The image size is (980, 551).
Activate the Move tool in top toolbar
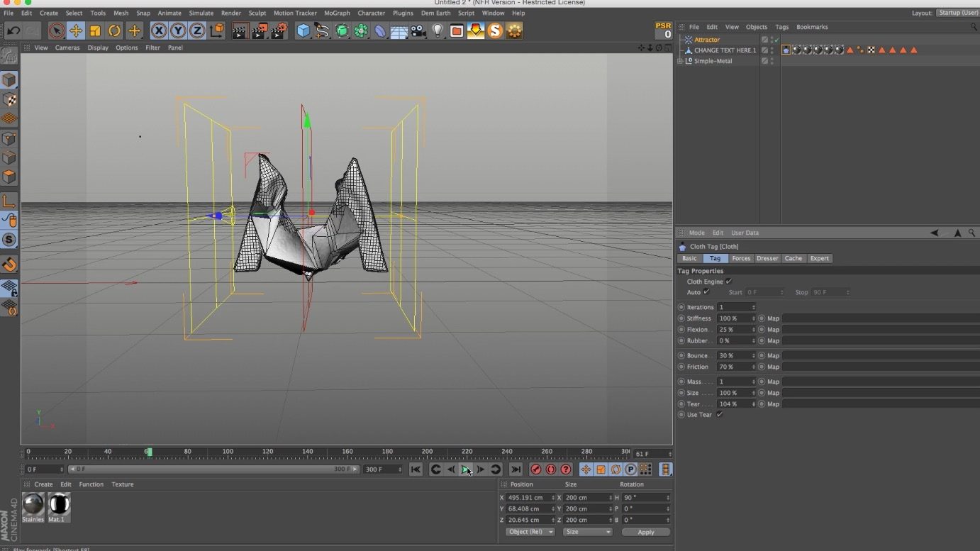tap(76, 30)
